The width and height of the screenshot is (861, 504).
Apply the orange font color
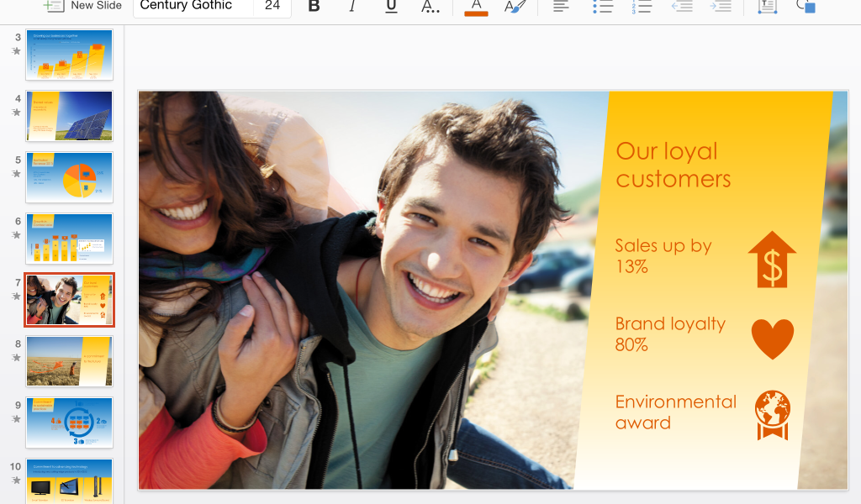pos(476,7)
